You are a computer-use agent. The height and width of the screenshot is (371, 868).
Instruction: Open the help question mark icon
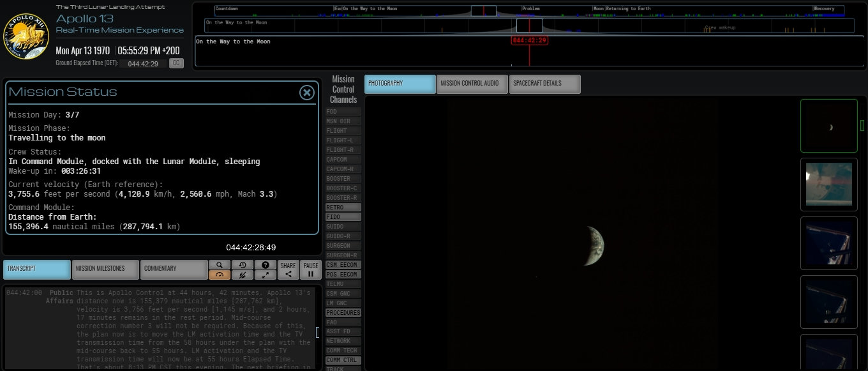tap(265, 264)
